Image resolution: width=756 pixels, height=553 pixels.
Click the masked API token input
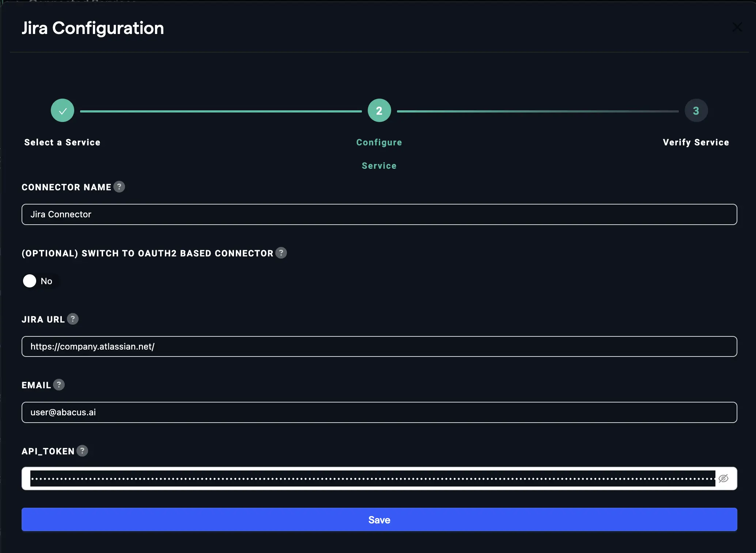(366, 478)
